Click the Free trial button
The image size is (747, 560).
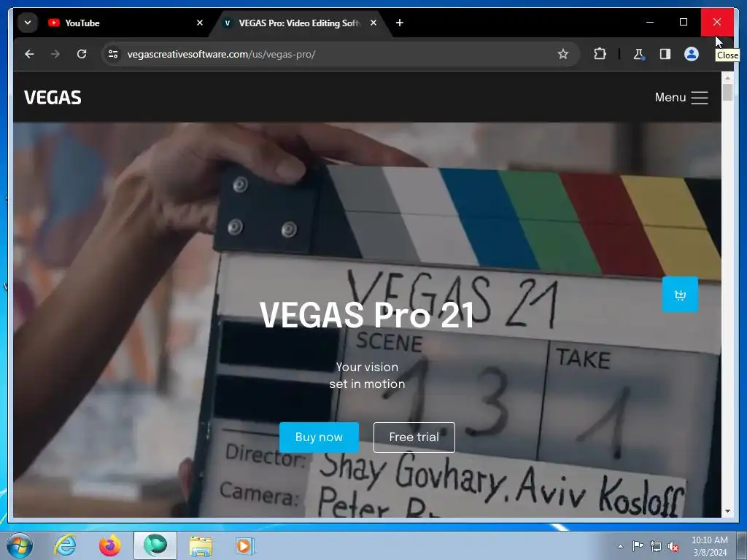[414, 437]
